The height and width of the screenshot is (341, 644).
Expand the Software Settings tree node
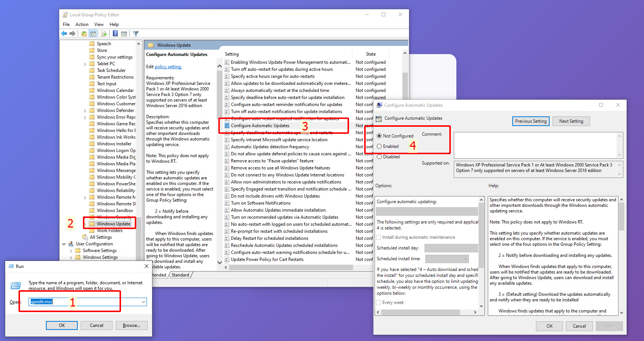(x=71, y=251)
